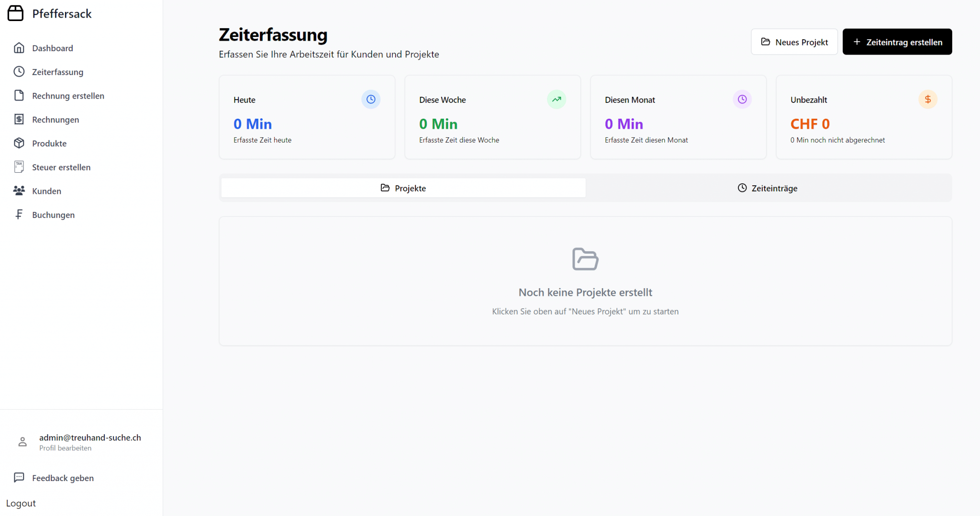Open Kunden via the people icon
980x516 pixels.
point(19,191)
